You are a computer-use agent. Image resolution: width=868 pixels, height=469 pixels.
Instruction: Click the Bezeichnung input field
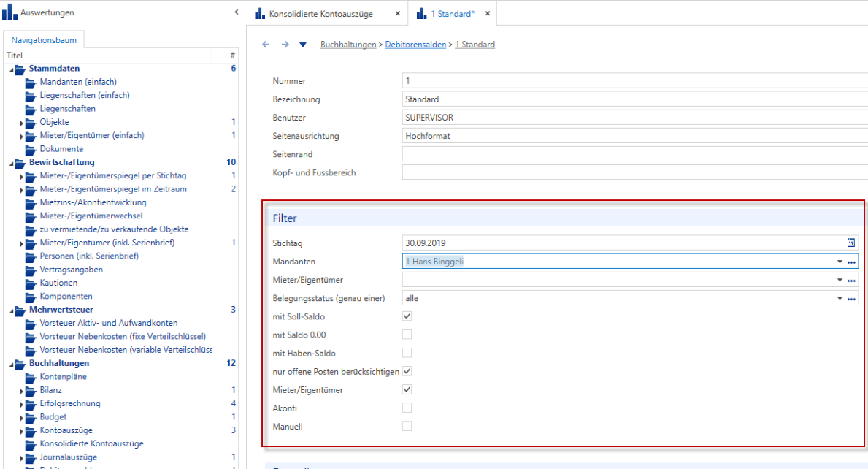[635, 99]
